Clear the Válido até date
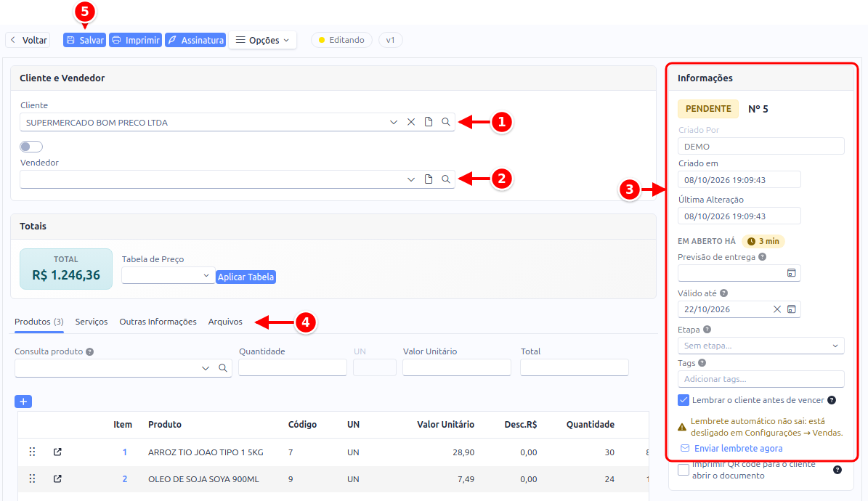Screen dimensions: 868x501 [x=777, y=309]
